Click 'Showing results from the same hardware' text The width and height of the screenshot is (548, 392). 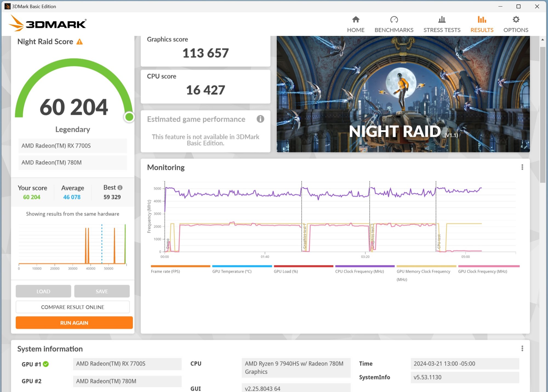click(x=73, y=214)
